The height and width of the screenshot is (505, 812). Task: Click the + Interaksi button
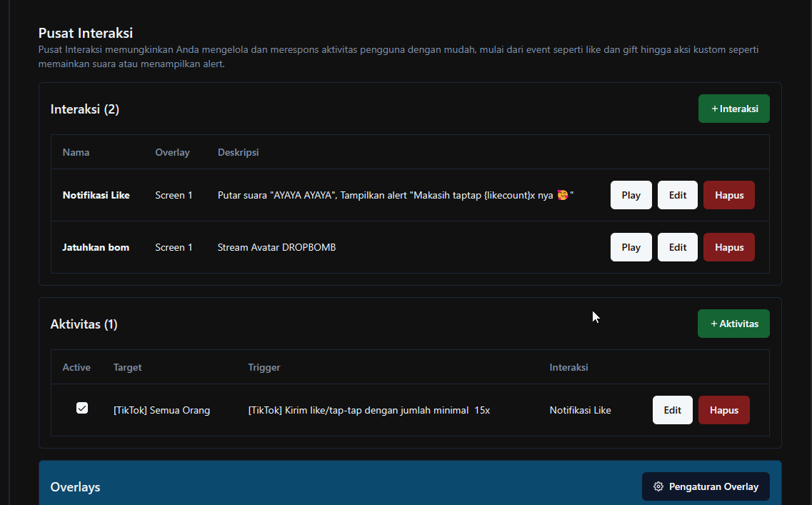733,109
